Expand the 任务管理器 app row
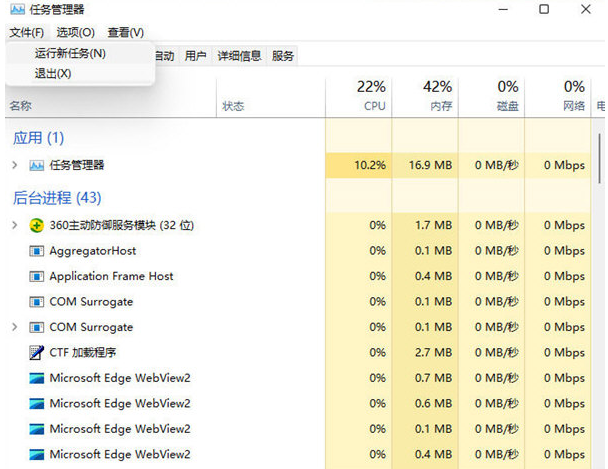The height and width of the screenshot is (469, 608). (x=15, y=165)
